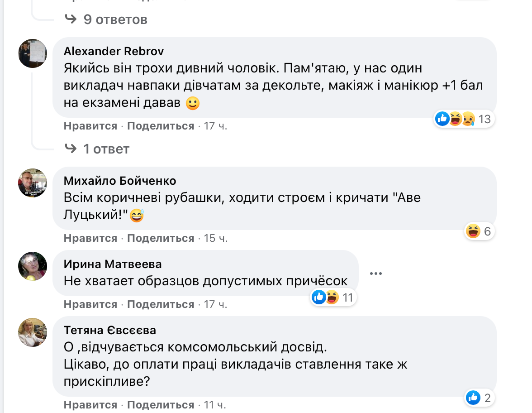
Task: Click the 11 ч. timestamp on Тетяна Євсєєва's comment
Action: pyautogui.click(x=215, y=405)
